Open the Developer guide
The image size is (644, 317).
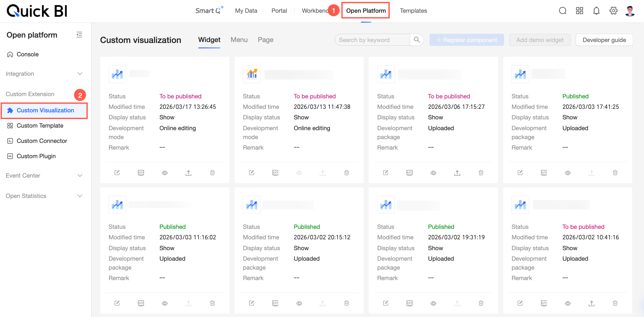(x=604, y=40)
